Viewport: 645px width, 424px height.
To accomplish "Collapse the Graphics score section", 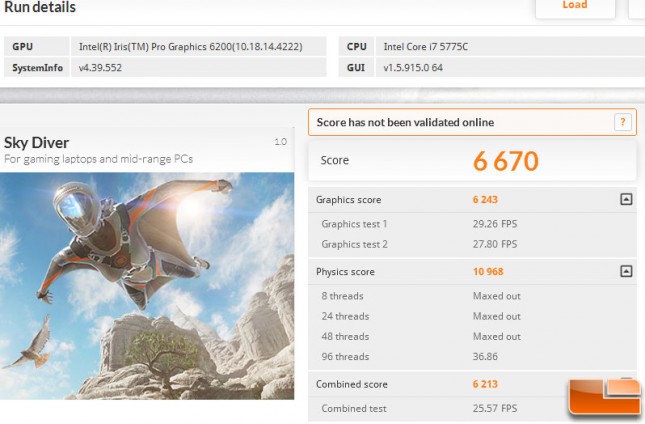I will pyautogui.click(x=626, y=199).
